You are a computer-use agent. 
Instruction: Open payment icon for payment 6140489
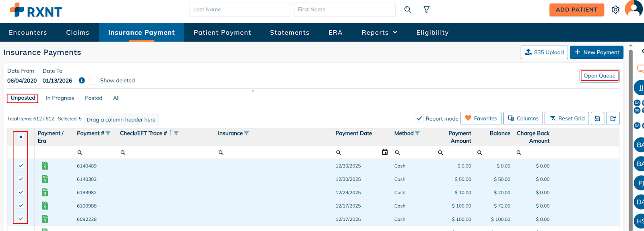click(x=45, y=166)
